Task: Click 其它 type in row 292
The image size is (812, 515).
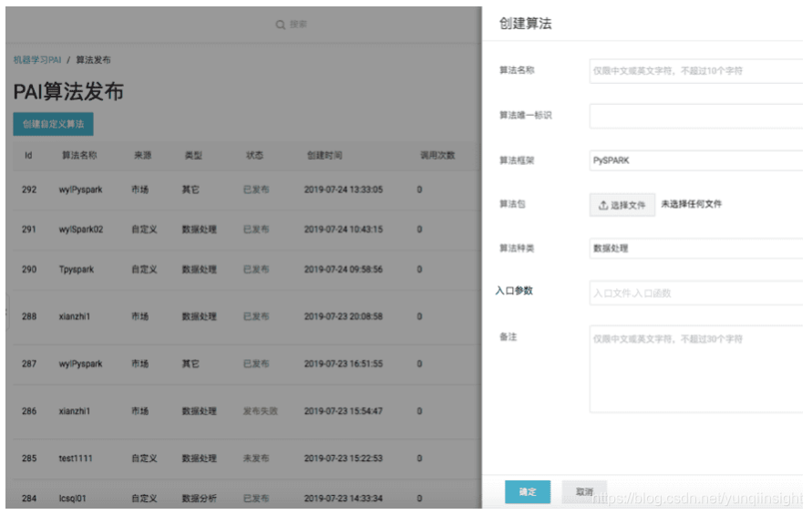Action: tap(190, 190)
